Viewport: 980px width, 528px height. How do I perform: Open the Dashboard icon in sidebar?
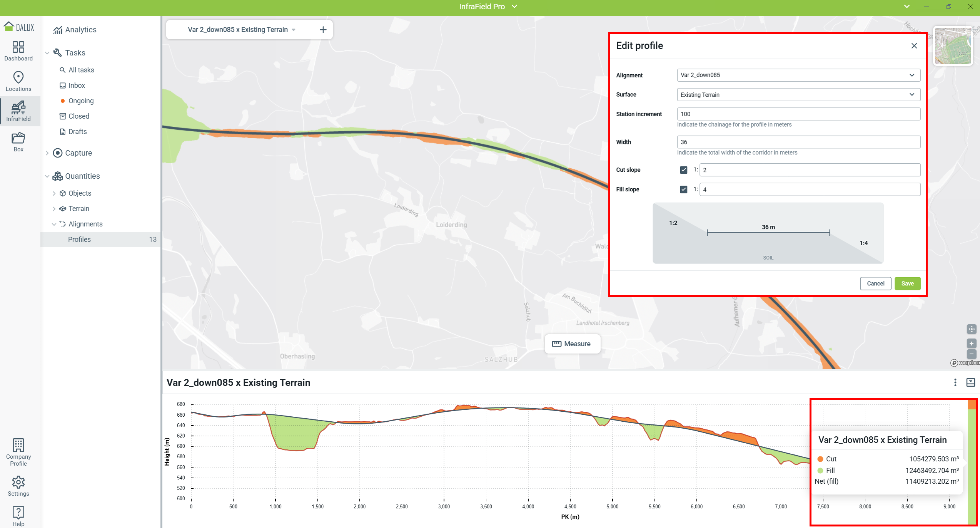coord(18,47)
